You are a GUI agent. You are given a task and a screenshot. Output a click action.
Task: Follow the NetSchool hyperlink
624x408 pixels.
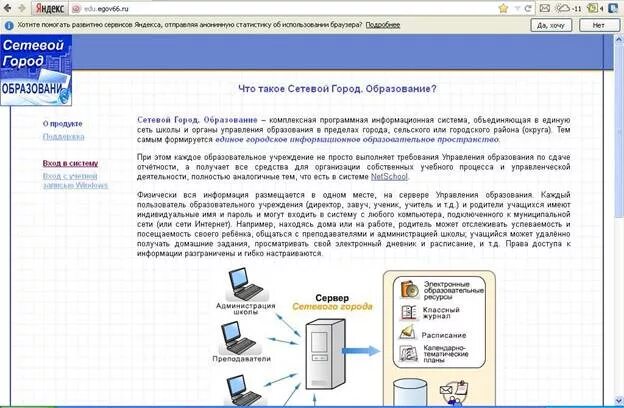tap(389, 177)
